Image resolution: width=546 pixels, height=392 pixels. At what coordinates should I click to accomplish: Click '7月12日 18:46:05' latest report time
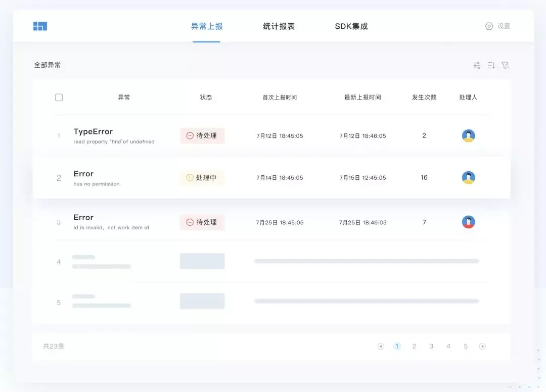coord(362,136)
